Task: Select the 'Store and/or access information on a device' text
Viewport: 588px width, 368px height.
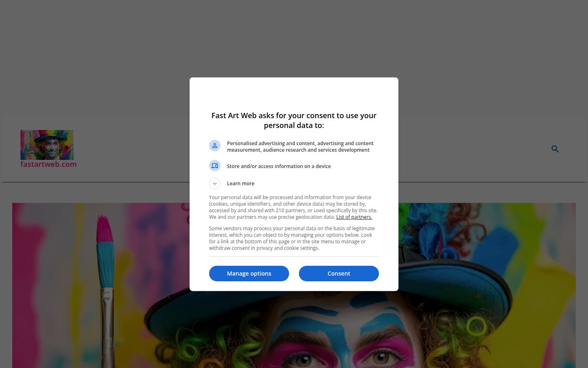Action: 279,166
